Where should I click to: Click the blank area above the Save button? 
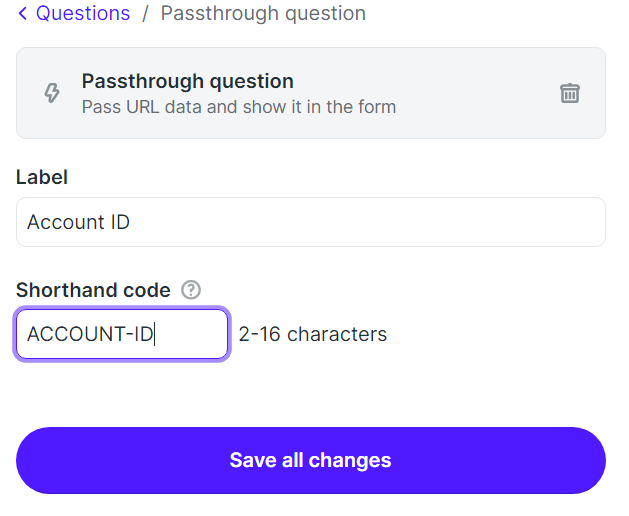click(311, 393)
